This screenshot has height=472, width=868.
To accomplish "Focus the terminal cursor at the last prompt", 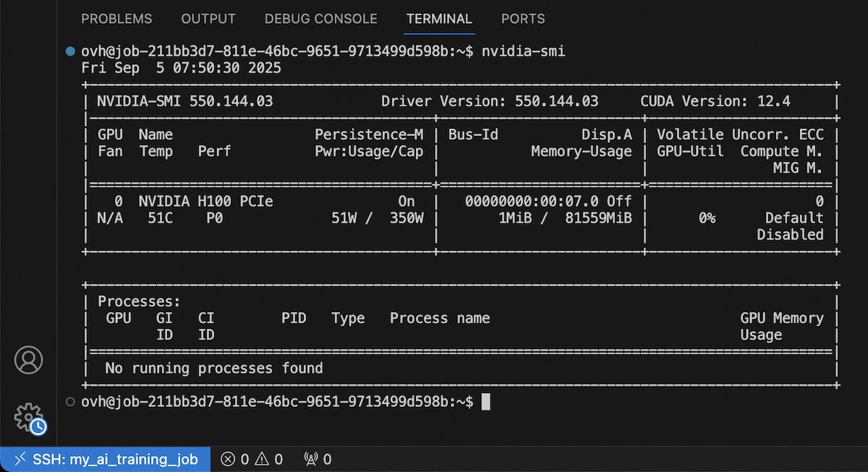I will (x=486, y=401).
